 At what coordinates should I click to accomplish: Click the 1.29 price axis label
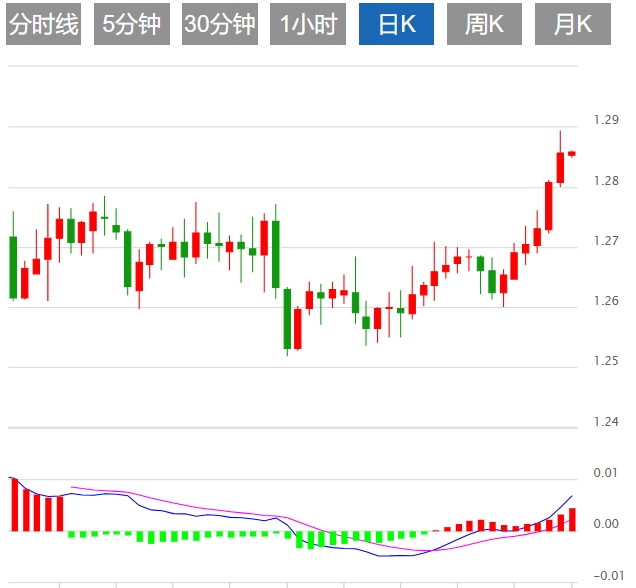click(606, 120)
